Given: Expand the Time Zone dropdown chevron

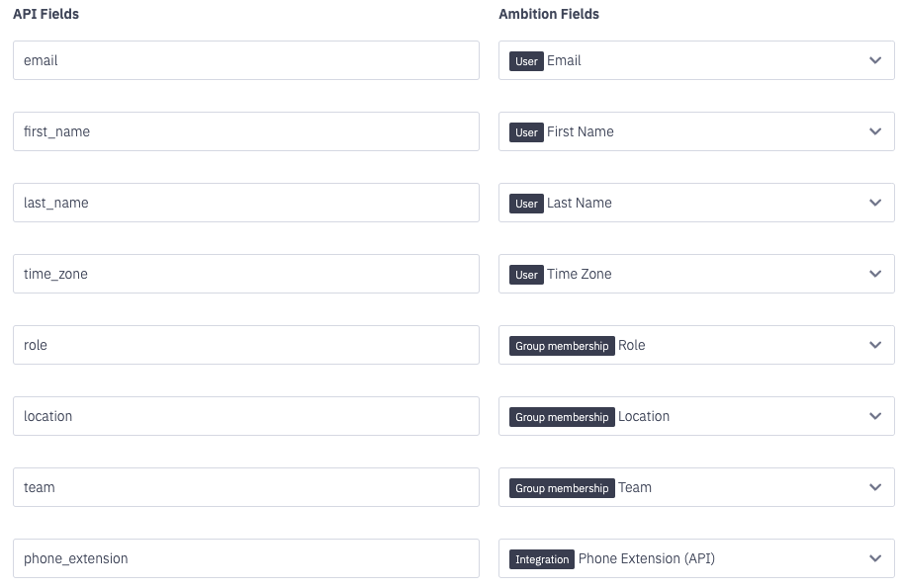Looking at the screenshot, I should 874,274.
